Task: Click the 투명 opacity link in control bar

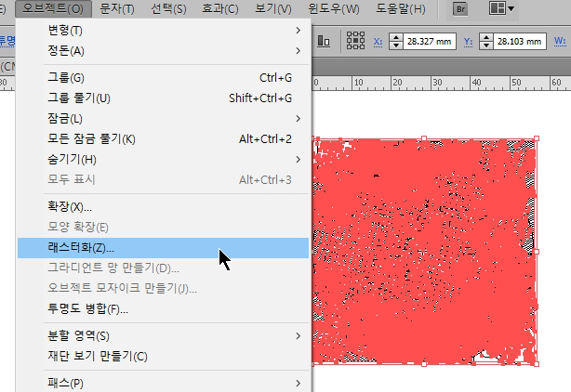Action: [x=7, y=40]
